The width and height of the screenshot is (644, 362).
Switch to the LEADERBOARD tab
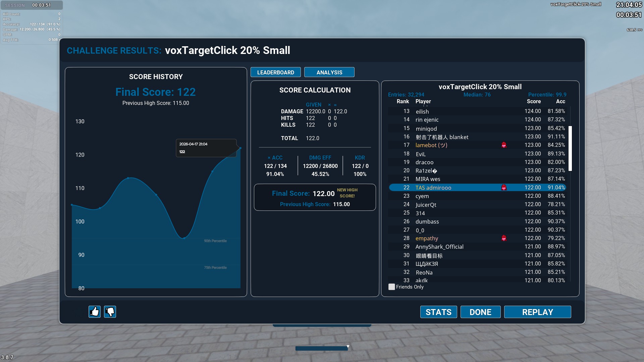pyautogui.click(x=275, y=72)
